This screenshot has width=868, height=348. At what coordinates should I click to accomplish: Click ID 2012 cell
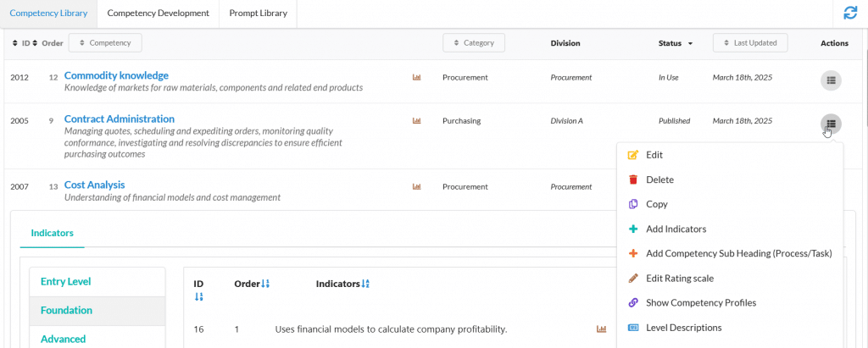point(19,77)
